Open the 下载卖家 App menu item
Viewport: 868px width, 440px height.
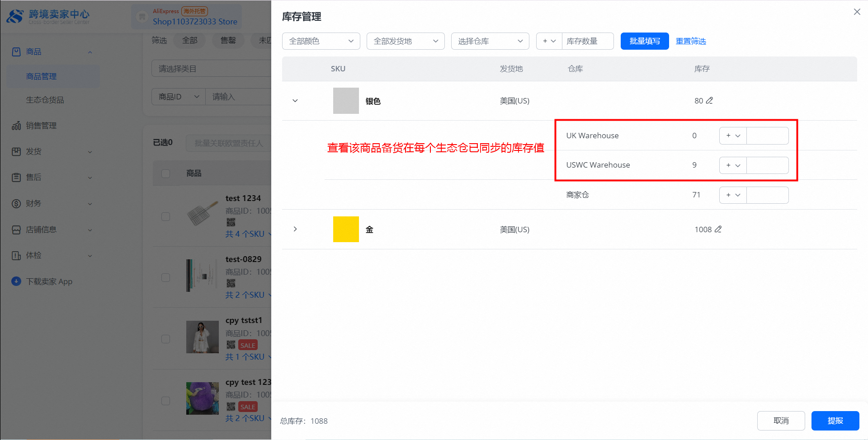[49, 281]
